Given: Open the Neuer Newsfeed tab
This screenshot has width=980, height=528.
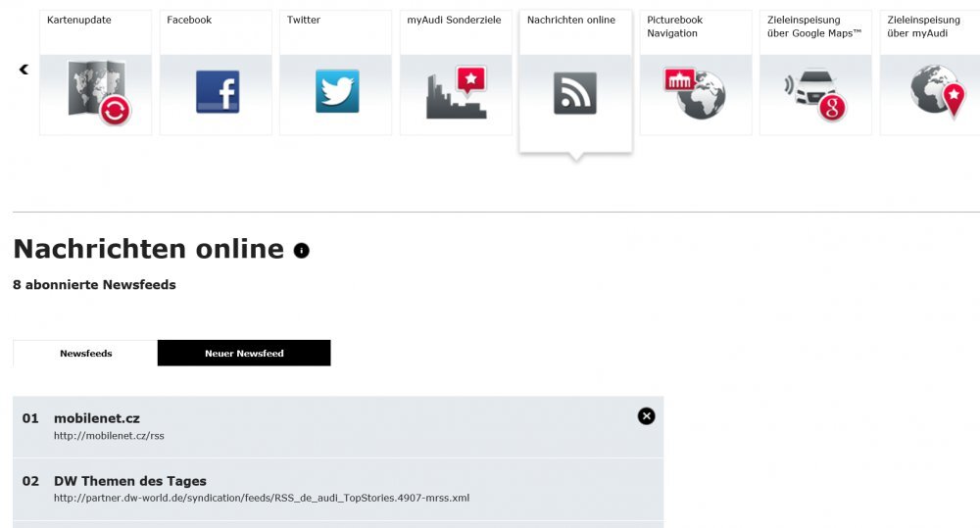Looking at the screenshot, I should click(244, 354).
